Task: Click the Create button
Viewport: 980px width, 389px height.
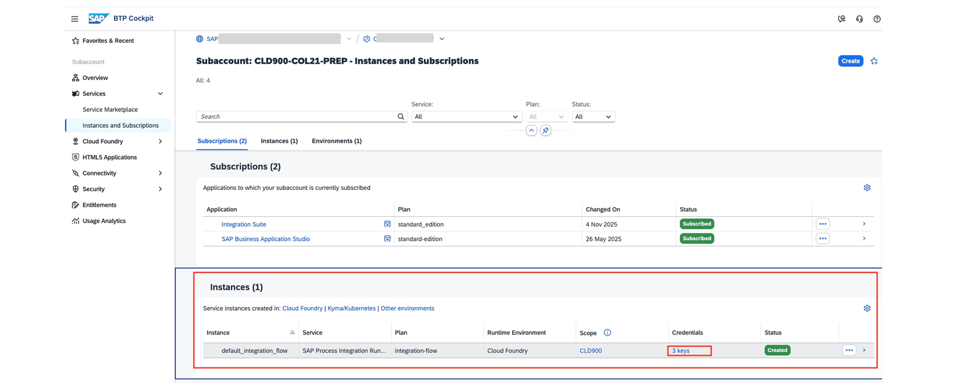Action: [850, 61]
